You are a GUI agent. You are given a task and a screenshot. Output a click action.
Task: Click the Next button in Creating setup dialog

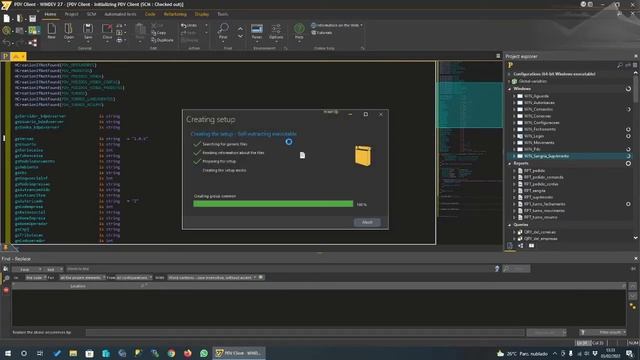367,222
